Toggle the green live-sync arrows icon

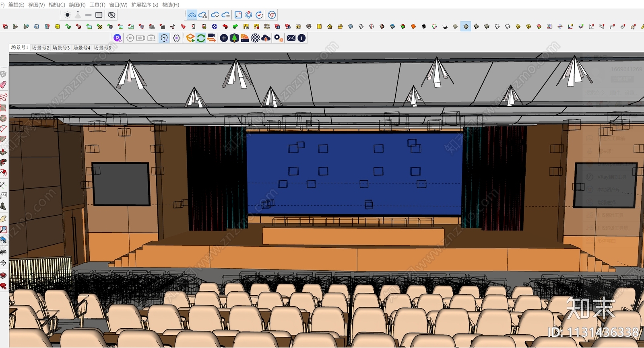point(201,38)
